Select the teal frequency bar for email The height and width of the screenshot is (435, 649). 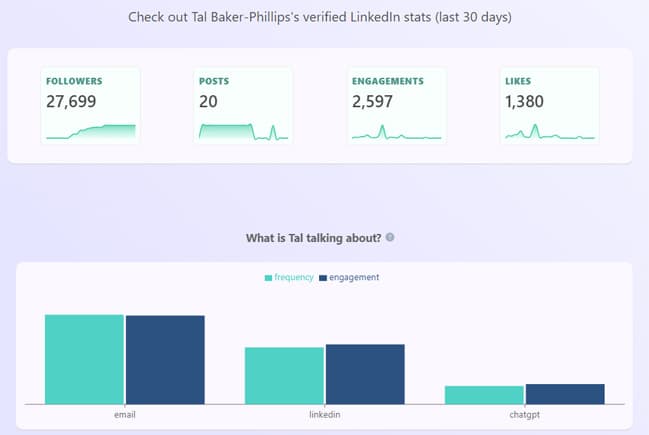click(x=84, y=359)
